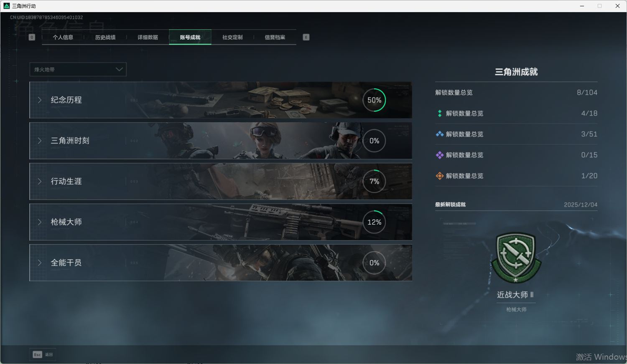Select the 信誉档案 tab
The width and height of the screenshot is (627, 364).
point(275,37)
